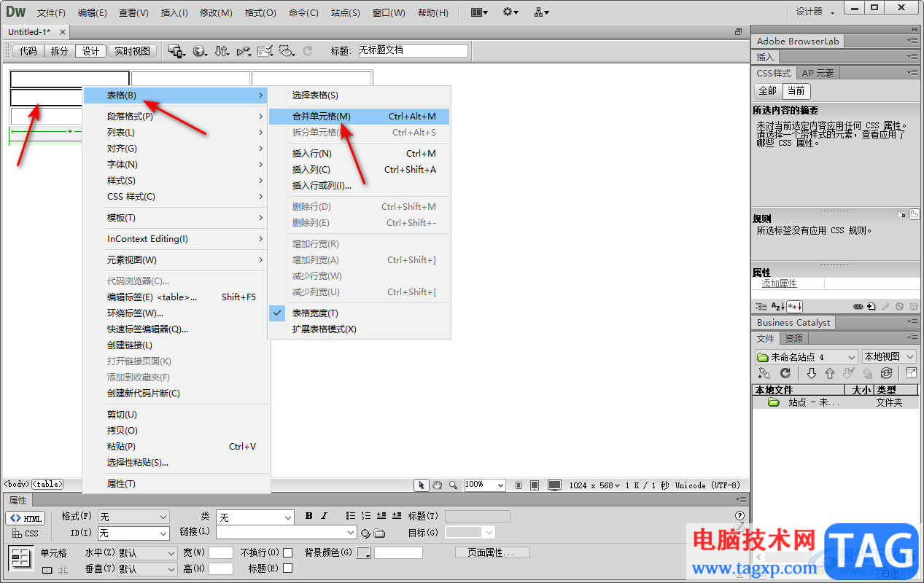The width and height of the screenshot is (924, 583).
Task: Open the 修改(M) menu
Action: [x=216, y=13]
